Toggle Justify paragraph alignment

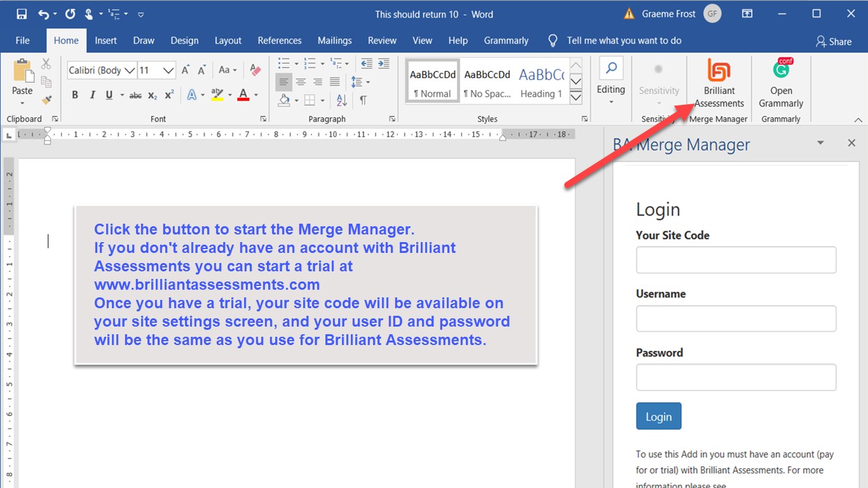pyautogui.click(x=334, y=82)
